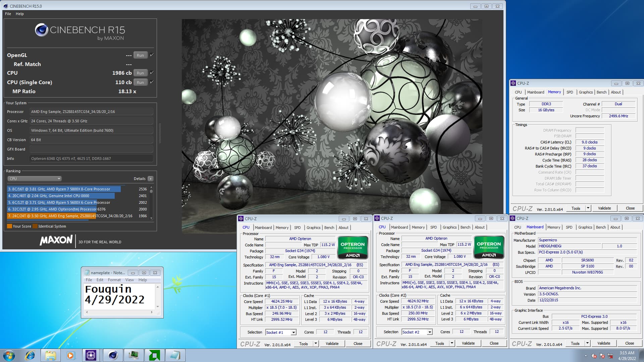Click Tools button in Socket #2 CPU-Z window
This screenshot has height=362, width=644.
coord(440,343)
